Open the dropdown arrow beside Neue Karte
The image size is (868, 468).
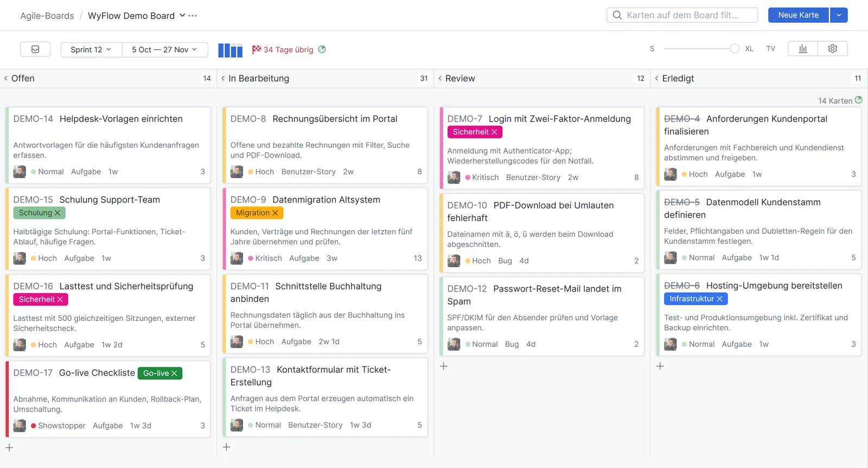point(839,15)
